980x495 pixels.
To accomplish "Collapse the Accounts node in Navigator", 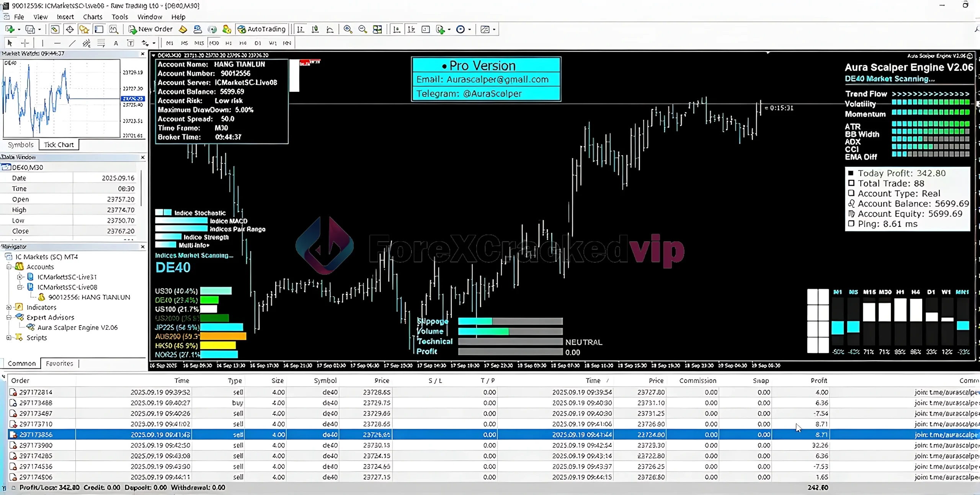I will coord(8,267).
